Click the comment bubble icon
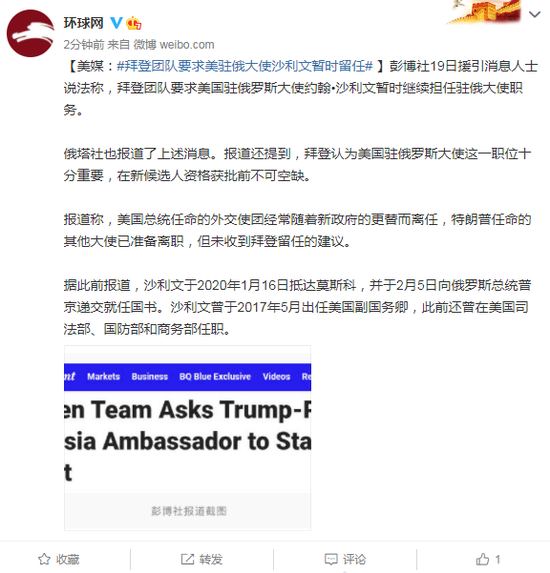 coord(331,559)
